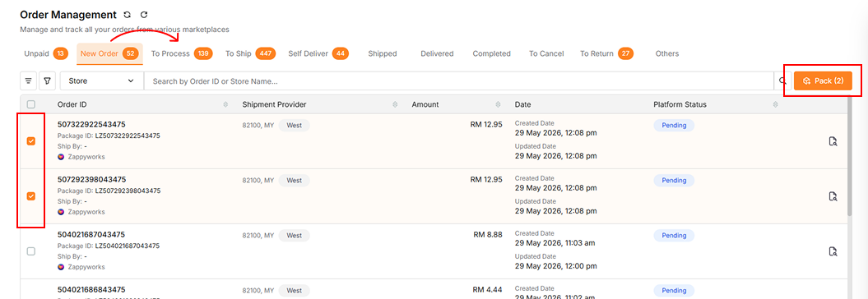The width and height of the screenshot is (868, 299).
Task: Uncheck order 507292398043475 checkbox
Action: [31, 196]
